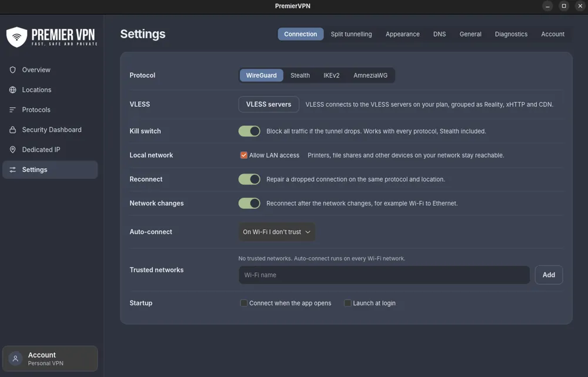Click the account avatar icon
The width and height of the screenshot is (588, 377).
(x=15, y=359)
